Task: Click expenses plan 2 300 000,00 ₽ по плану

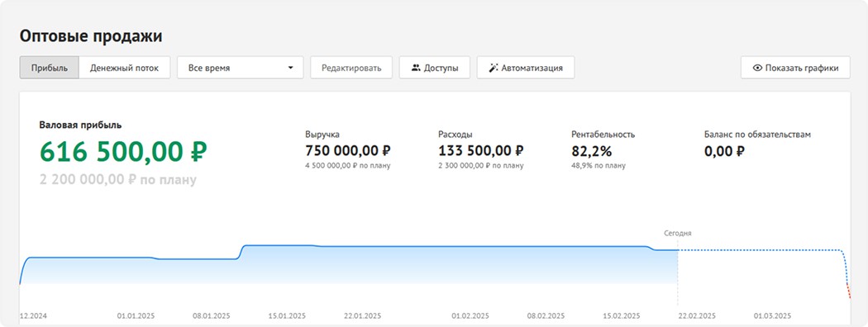Action: (481, 165)
